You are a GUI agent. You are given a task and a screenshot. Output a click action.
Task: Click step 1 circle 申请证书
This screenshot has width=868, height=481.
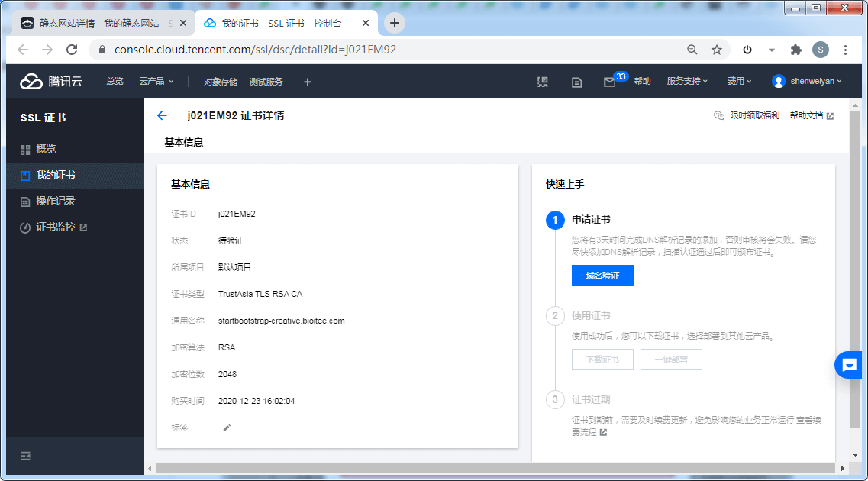point(555,220)
